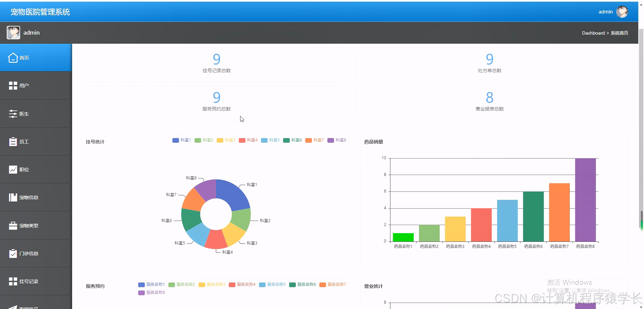Toggle 科室8 legend in 挂号统计 chart
Image resolution: width=644 pixels, height=309 pixels.
click(x=336, y=140)
